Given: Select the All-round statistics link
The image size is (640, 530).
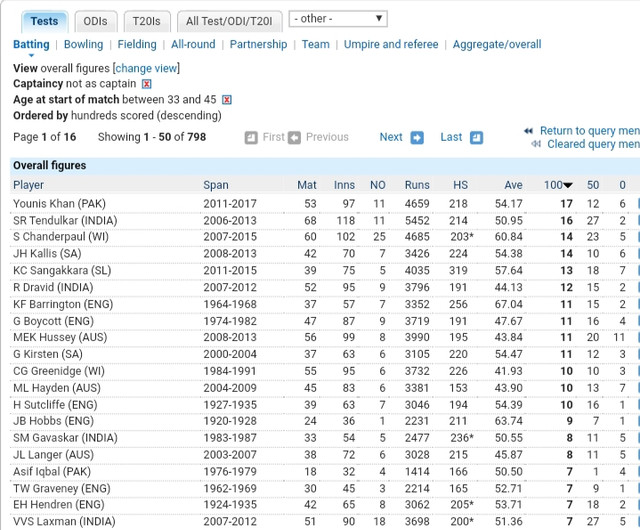Looking at the screenshot, I should coord(193,45).
